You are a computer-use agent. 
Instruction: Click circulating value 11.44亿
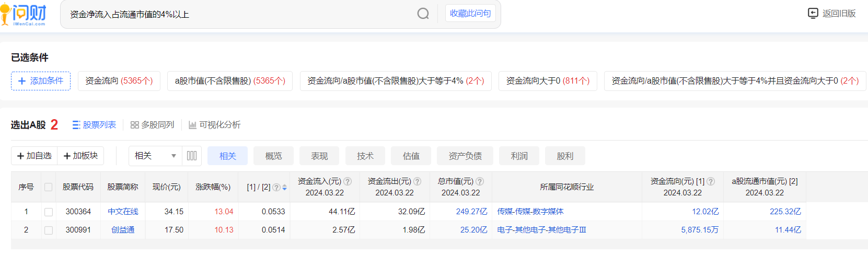[788, 230]
